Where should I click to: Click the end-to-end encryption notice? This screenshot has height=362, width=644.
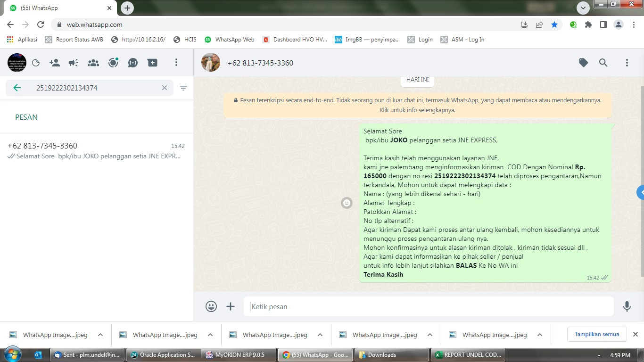[x=417, y=105]
